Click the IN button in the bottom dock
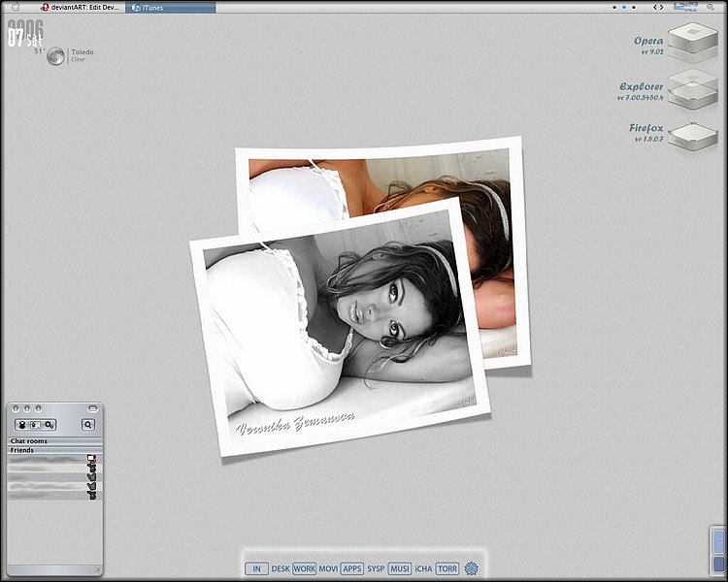 (256, 569)
